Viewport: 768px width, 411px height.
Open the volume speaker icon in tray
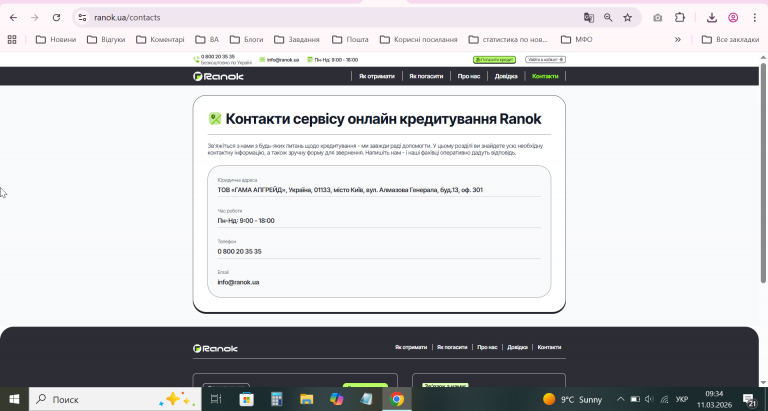tap(649, 399)
